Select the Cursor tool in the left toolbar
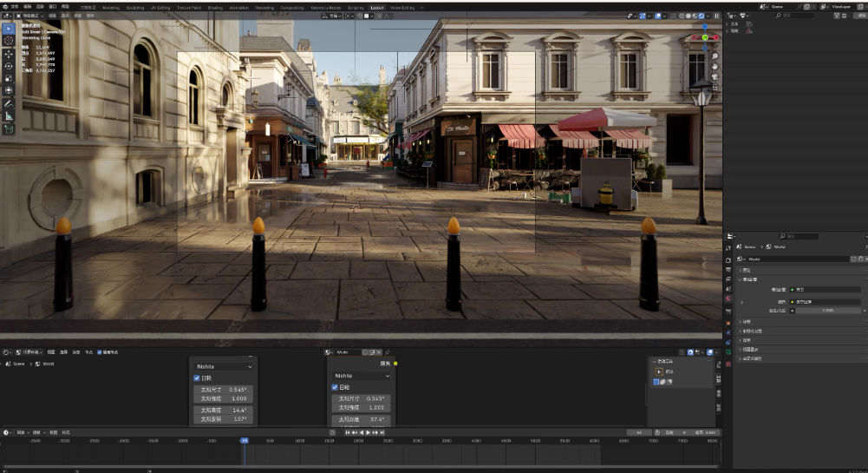The height and width of the screenshot is (473, 868). point(9,41)
